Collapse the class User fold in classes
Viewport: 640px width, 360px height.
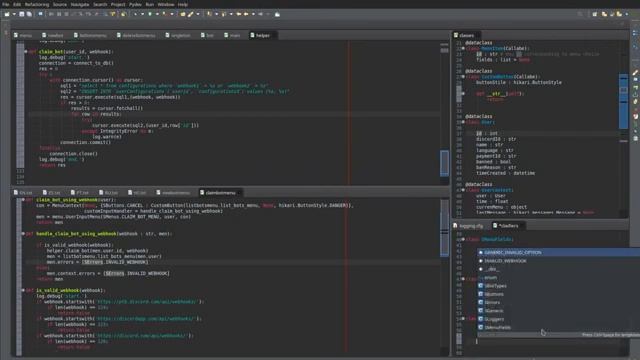pos(463,122)
